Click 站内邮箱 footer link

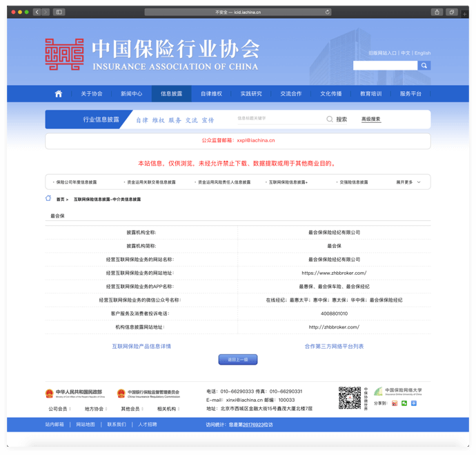[x=54, y=425]
